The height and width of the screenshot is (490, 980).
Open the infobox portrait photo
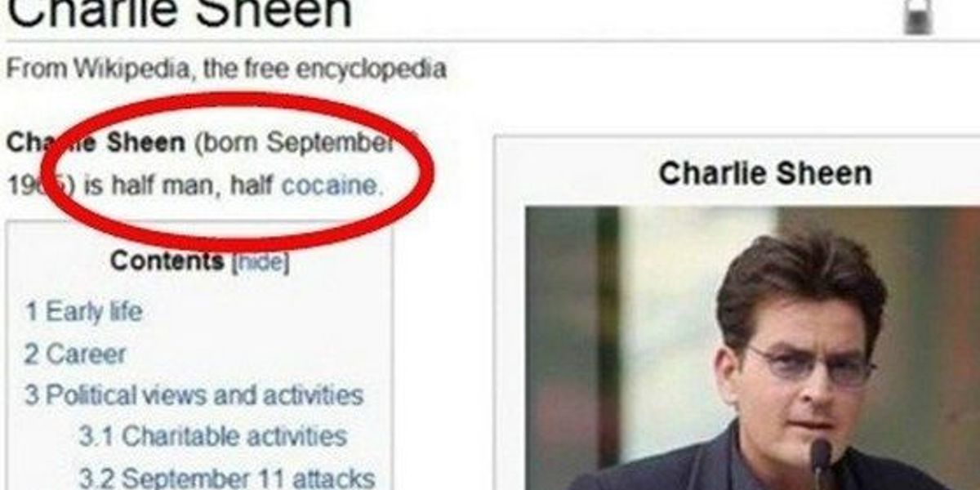pyautogui.click(x=752, y=348)
